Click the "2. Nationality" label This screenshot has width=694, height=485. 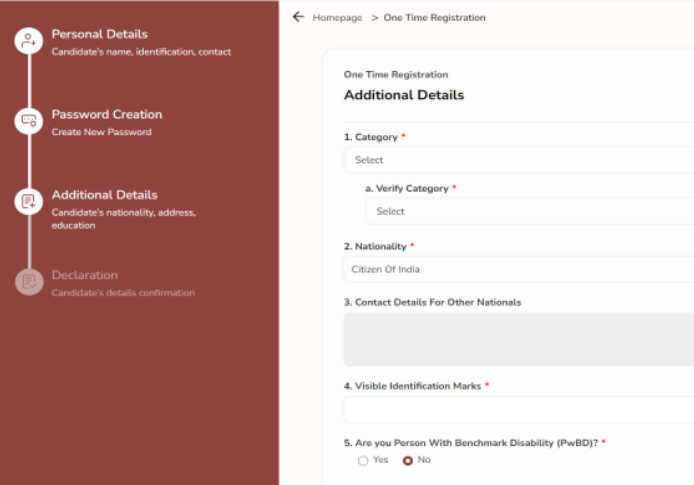pyautogui.click(x=375, y=246)
